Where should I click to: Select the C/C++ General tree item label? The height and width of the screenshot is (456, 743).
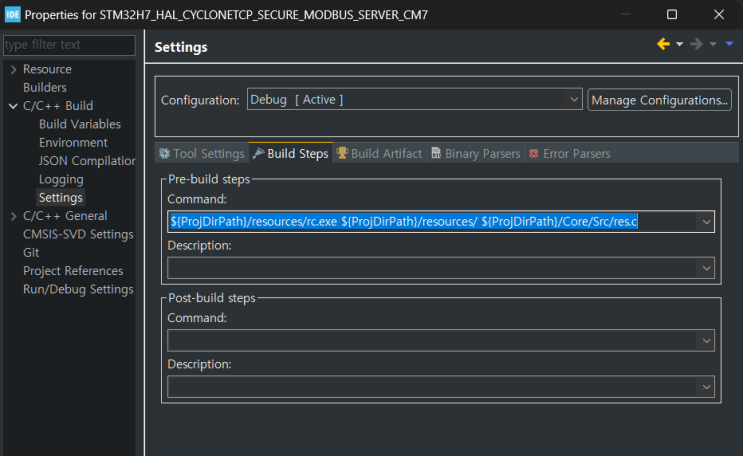point(65,216)
